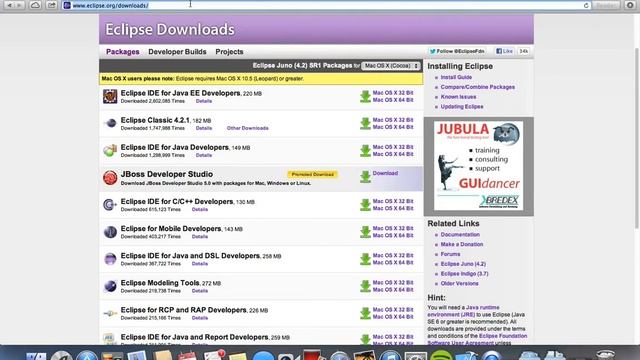Click the red JBoss Developer Studio icon
This screenshot has height=360, width=640.
pyautogui.click(x=110, y=178)
